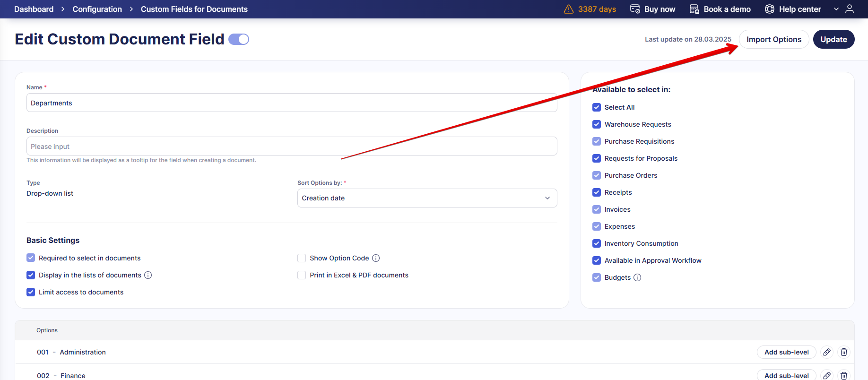Edit the Administration option with pencil icon
The height and width of the screenshot is (380, 868).
[827, 352]
